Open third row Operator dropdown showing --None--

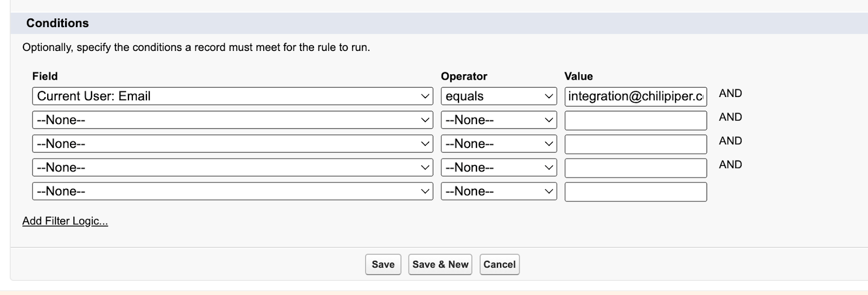click(x=499, y=144)
